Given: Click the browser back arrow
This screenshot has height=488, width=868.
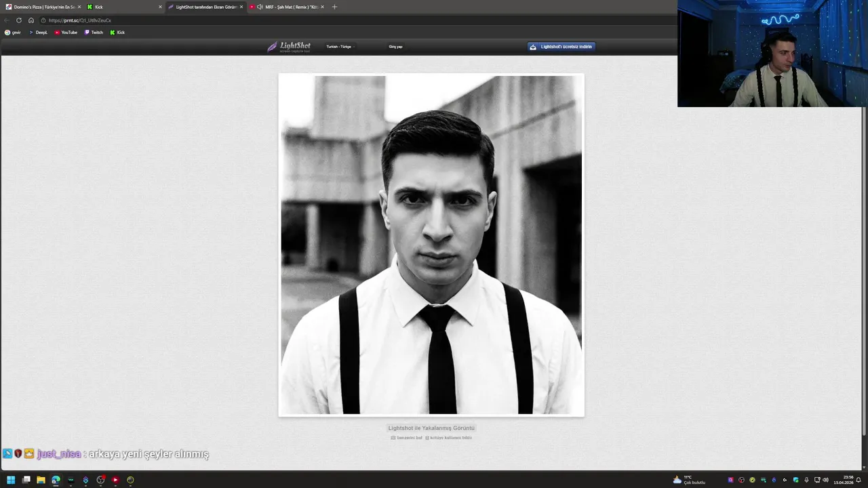Looking at the screenshot, I should pyautogui.click(x=7, y=20).
